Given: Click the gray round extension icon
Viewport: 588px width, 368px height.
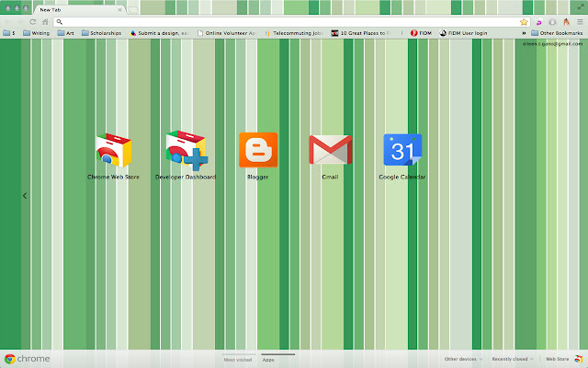Looking at the screenshot, I should coord(552,22).
